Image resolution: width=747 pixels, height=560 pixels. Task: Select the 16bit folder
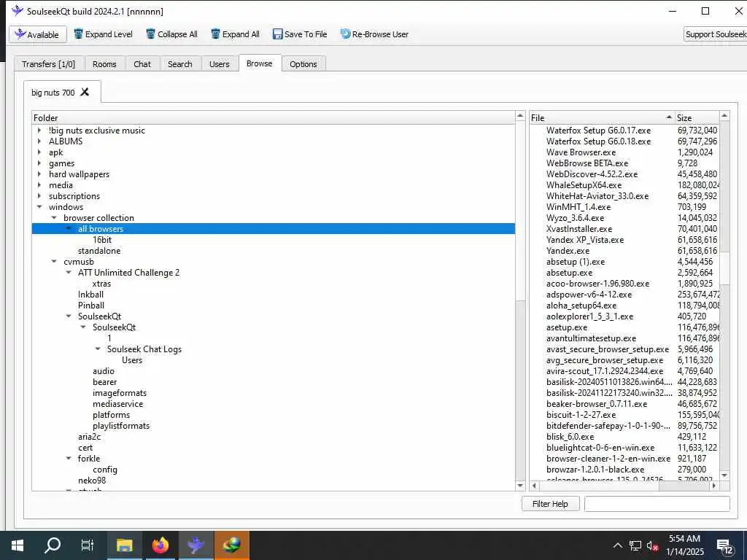[102, 239]
